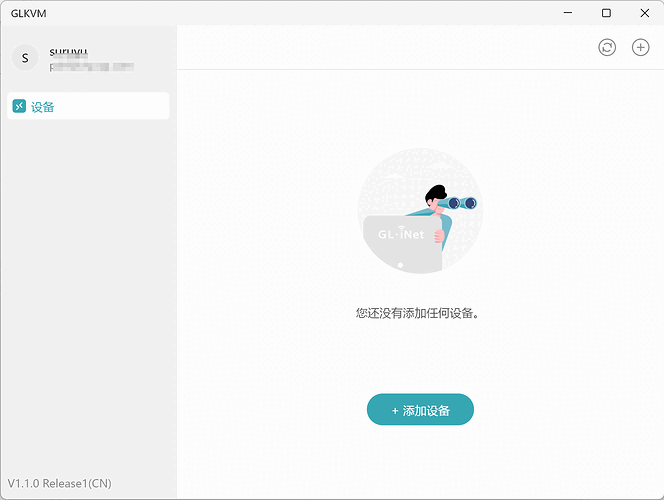Screen dimensions: 664x500
Task: Click the GLKVM window title text
Action: coord(30,13)
